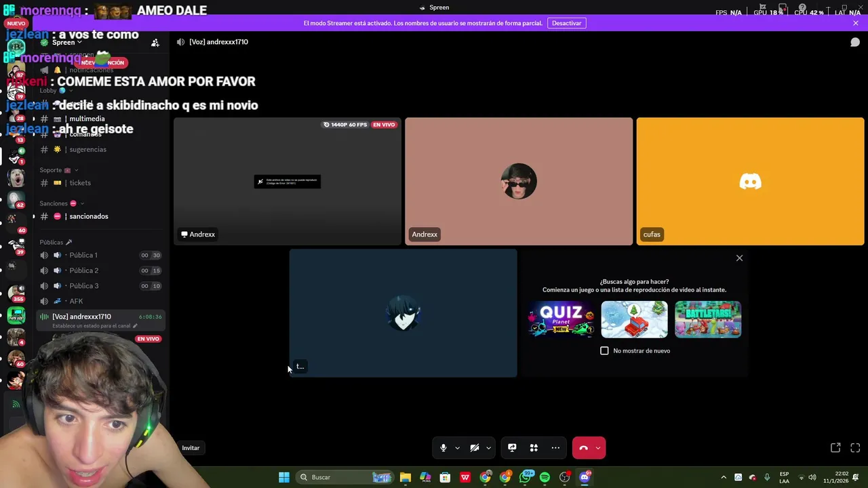Launch the Battle Tabs activity
The image size is (868, 488).
pos(708,319)
